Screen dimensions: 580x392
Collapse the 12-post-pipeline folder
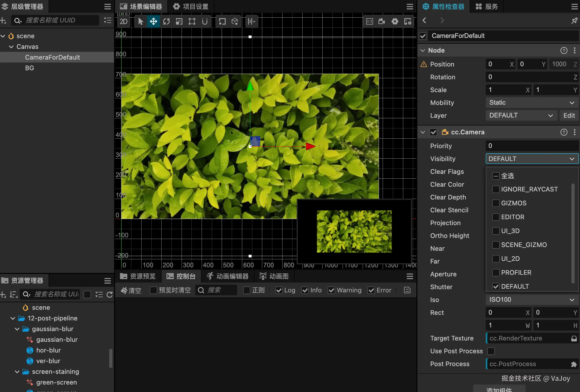(x=13, y=318)
